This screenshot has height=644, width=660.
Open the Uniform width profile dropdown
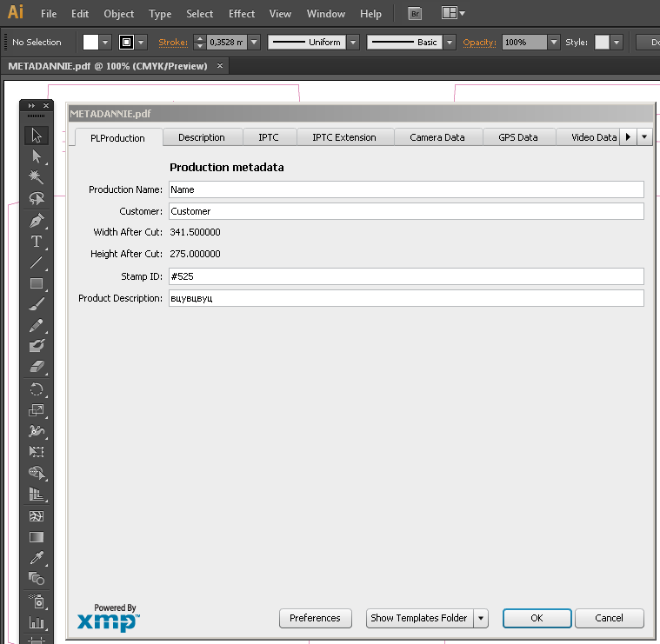click(x=353, y=42)
